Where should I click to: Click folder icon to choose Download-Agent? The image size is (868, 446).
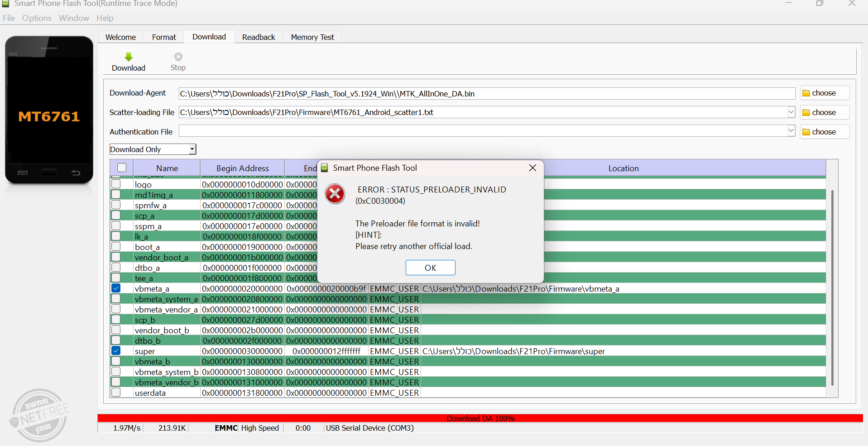tap(806, 93)
